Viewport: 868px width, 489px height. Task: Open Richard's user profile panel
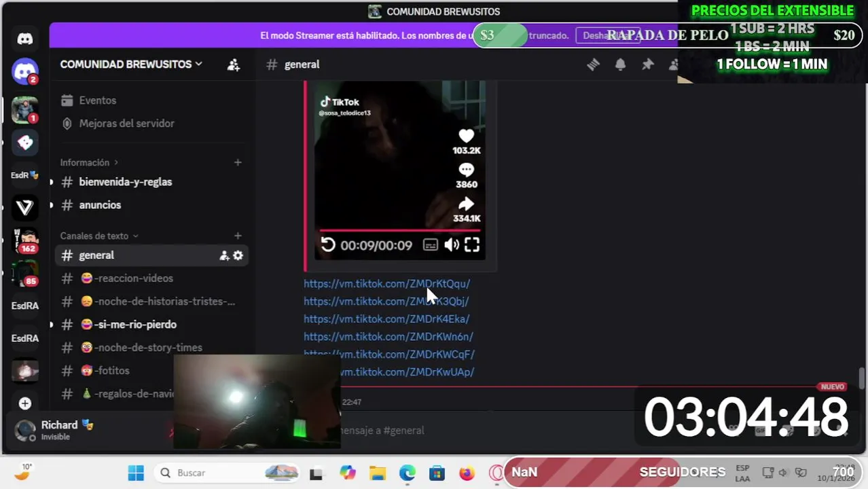point(68,430)
